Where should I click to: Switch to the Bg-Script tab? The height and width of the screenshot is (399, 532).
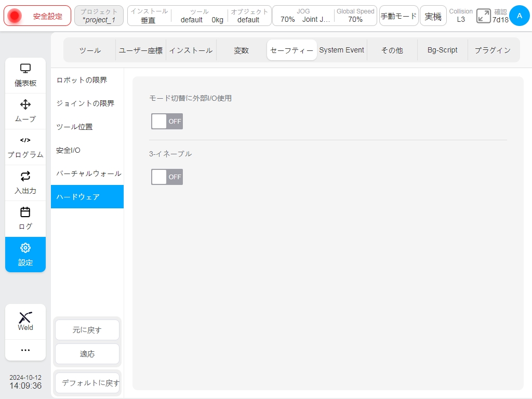[x=443, y=50]
